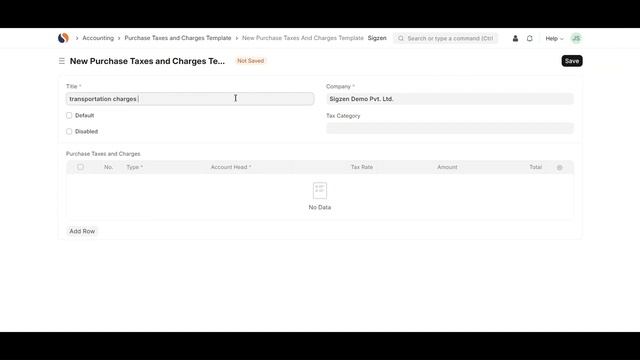Image resolution: width=640 pixels, height=360 pixels.
Task: Expand the Help dropdown menu
Action: [554, 38]
